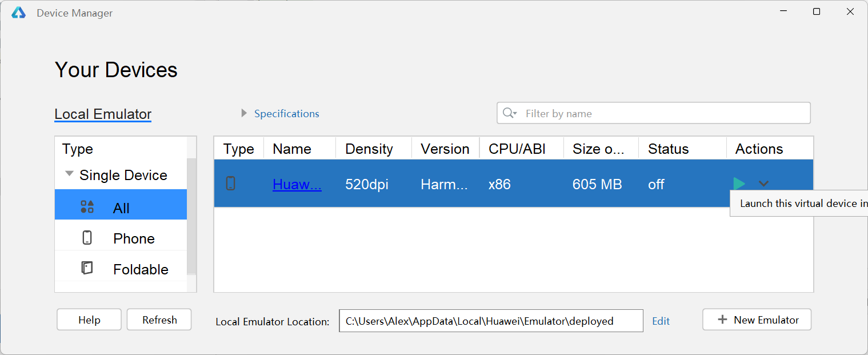868x355 pixels.
Task: Open the Huawei device name link
Action: tap(297, 184)
